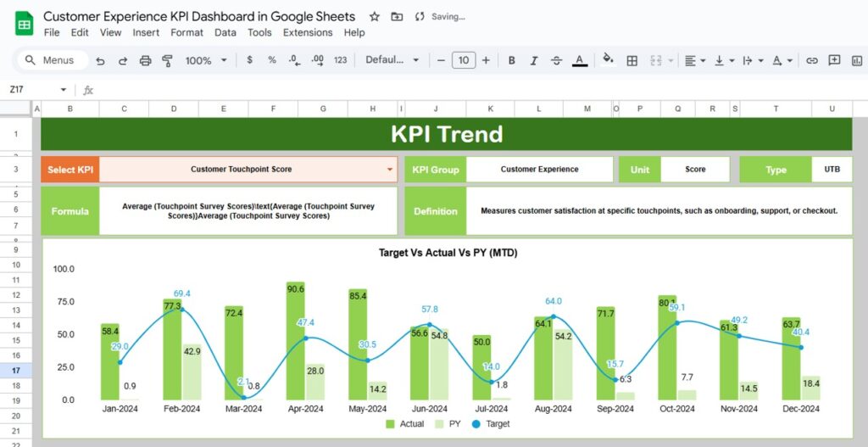Open the Borders tool
The height and width of the screenshot is (447, 868).
pyautogui.click(x=632, y=60)
